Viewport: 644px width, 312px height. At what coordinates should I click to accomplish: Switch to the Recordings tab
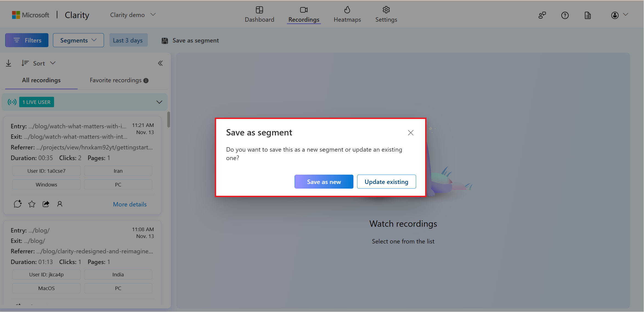click(304, 15)
